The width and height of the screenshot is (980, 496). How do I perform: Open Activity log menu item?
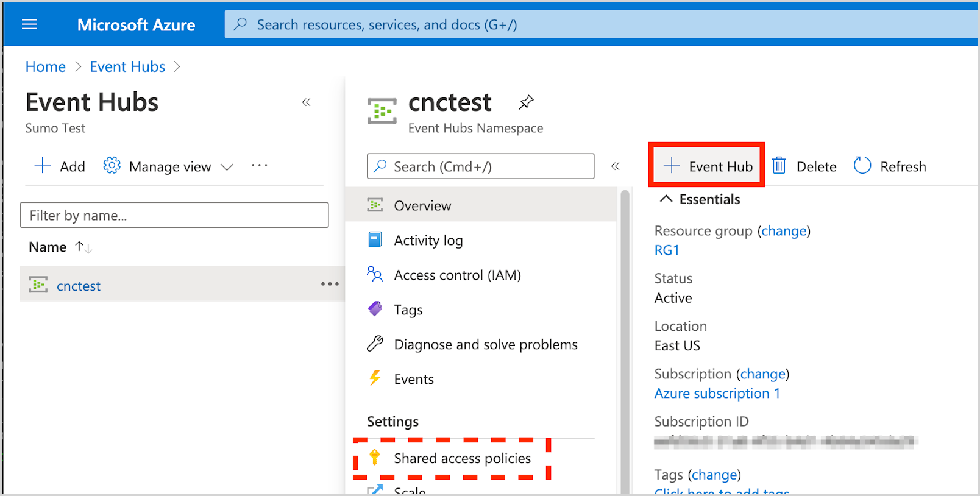coord(428,241)
